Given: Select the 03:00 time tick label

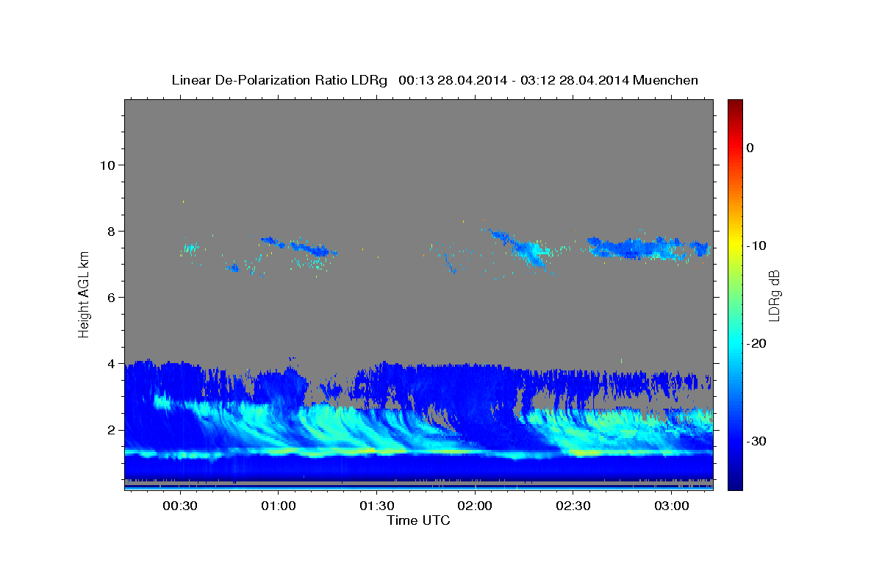Looking at the screenshot, I should click(672, 506).
